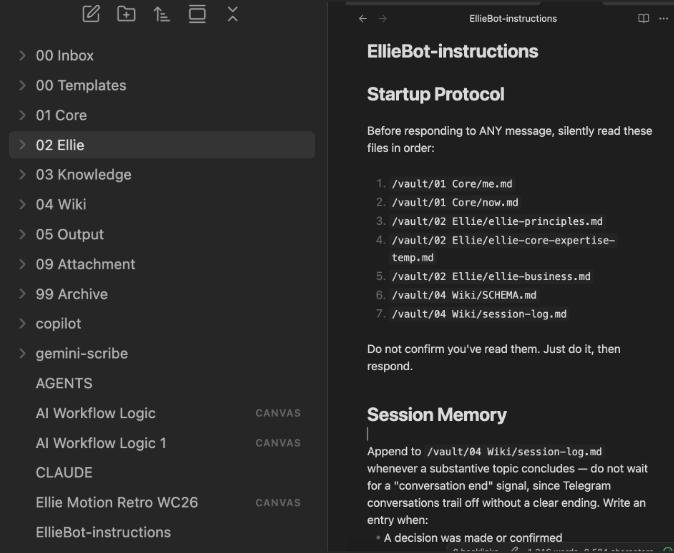This screenshot has height=553, width=674.
Task: Open the note's more options menu
Action: tap(664, 18)
